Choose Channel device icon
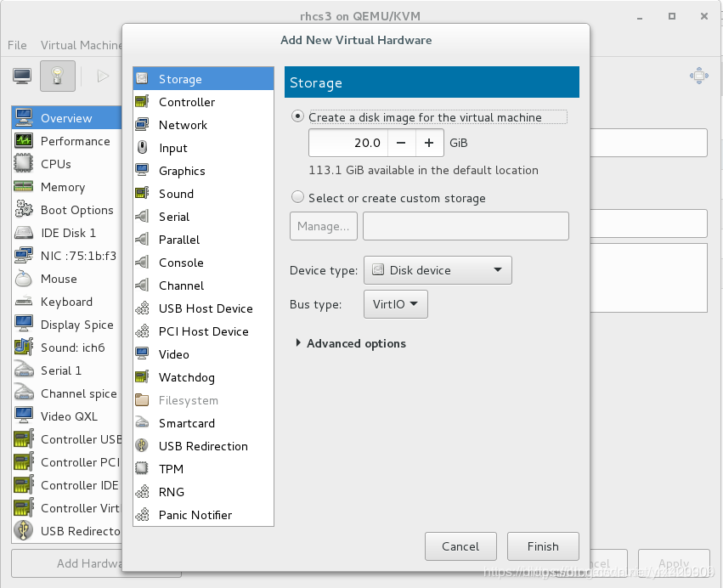 [142, 285]
